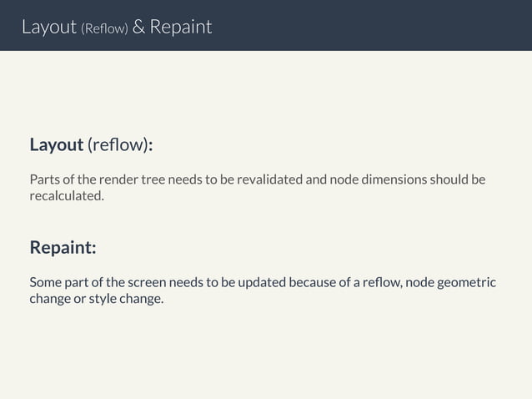Click the word 'updated' in the repaint description
The image size is (532, 399).
click(x=262, y=282)
